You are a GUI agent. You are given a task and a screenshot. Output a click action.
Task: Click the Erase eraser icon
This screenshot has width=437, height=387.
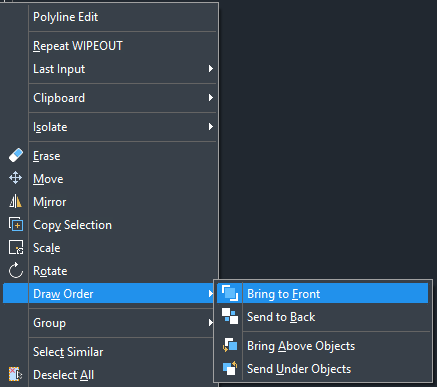coord(16,155)
